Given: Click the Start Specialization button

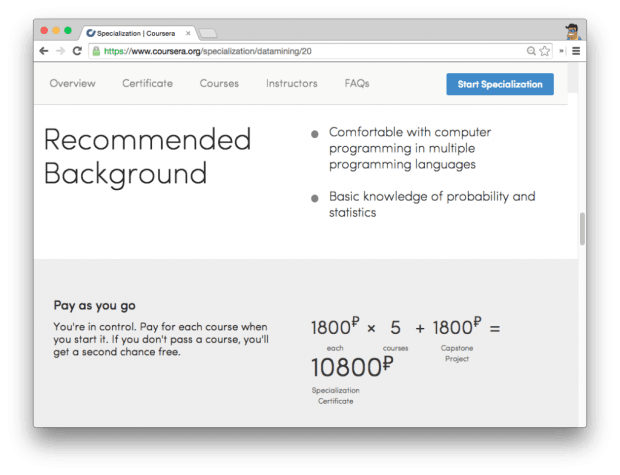Looking at the screenshot, I should click(499, 84).
